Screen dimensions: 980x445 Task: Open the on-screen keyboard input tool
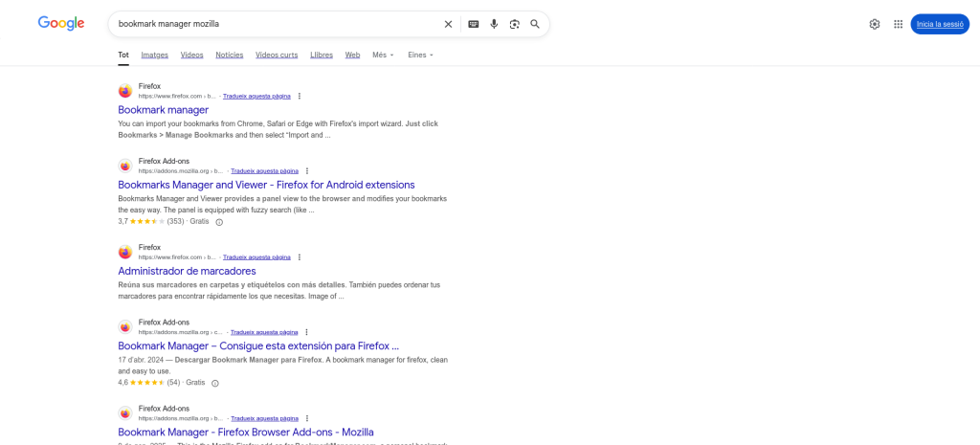click(x=473, y=24)
